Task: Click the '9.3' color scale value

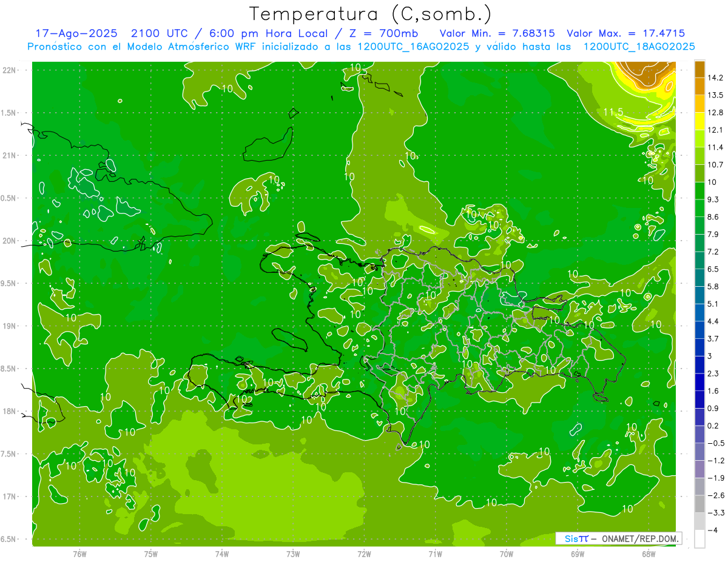Action: pos(713,199)
